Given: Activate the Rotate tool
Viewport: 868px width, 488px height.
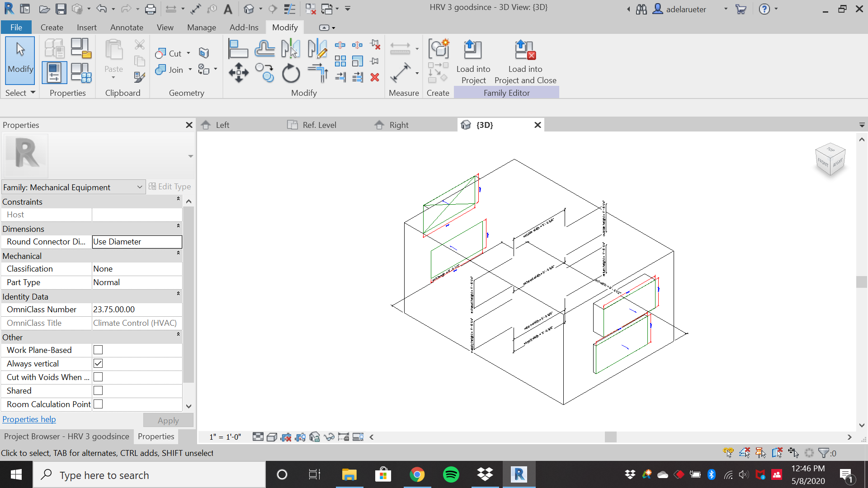Looking at the screenshot, I should 291,74.
